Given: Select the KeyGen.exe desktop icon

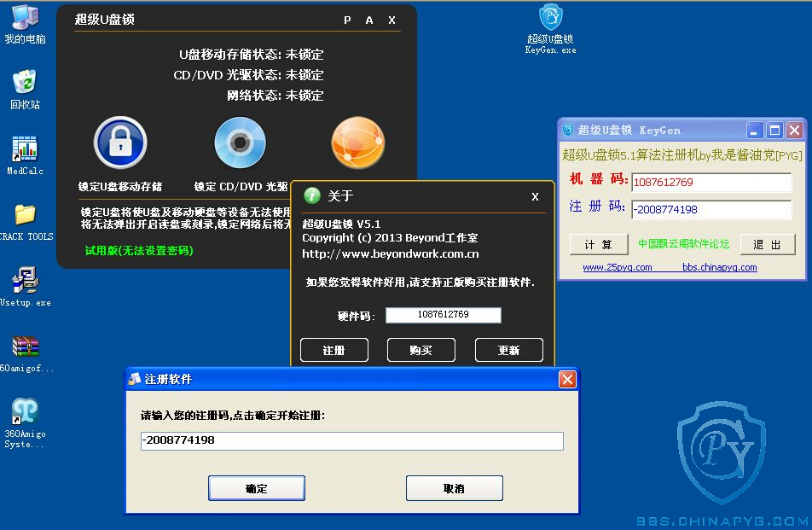Looking at the screenshot, I should tap(550, 29).
